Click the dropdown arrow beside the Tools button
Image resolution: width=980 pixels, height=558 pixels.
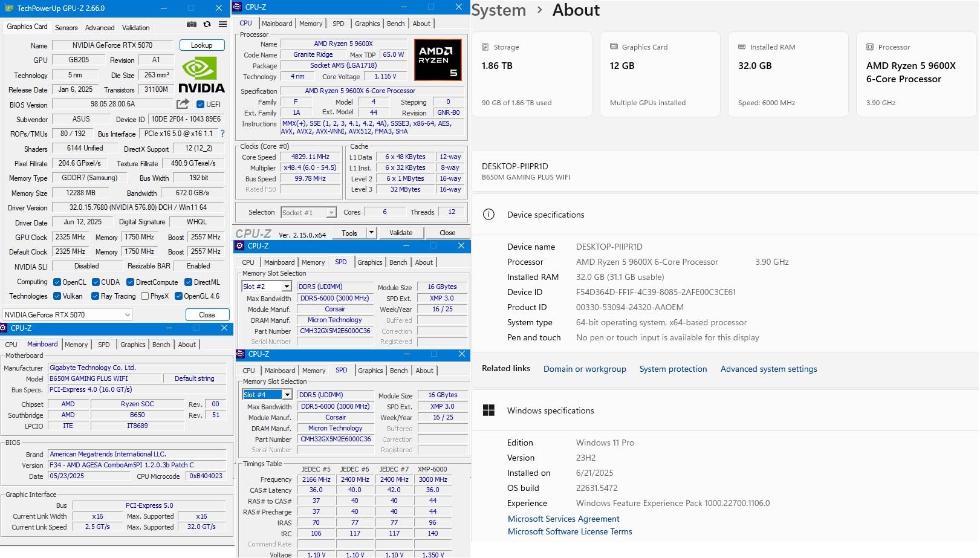(371, 233)
